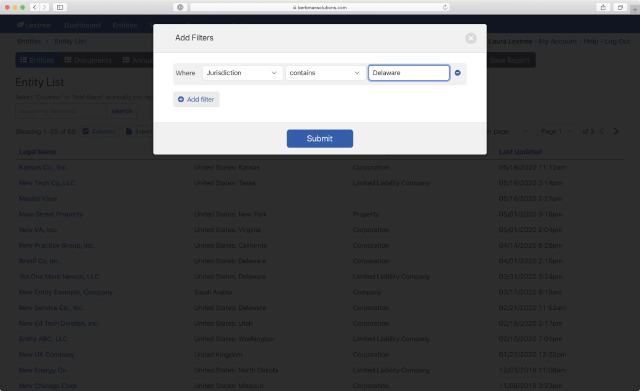The width and height of the screenshot is (640, 391).
Task: Click the 'United States: North Dakota' cell
Action: 236,370
